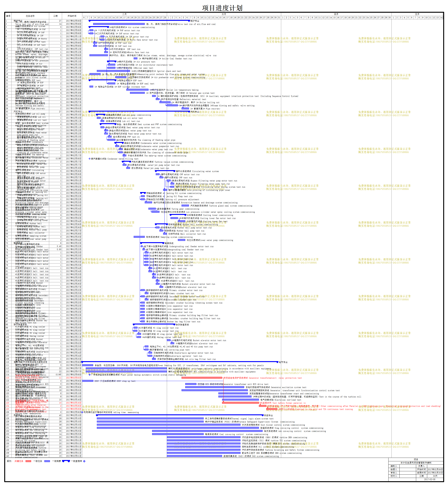Click the chart title 项目进度计划
The height and width of the screenshot is (486, 448).
(x=222, y=8)
